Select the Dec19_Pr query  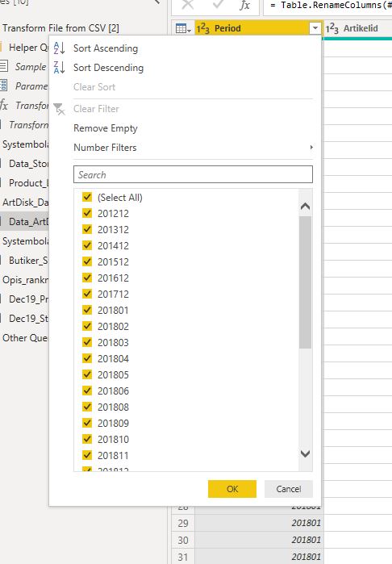pos(28,299)
